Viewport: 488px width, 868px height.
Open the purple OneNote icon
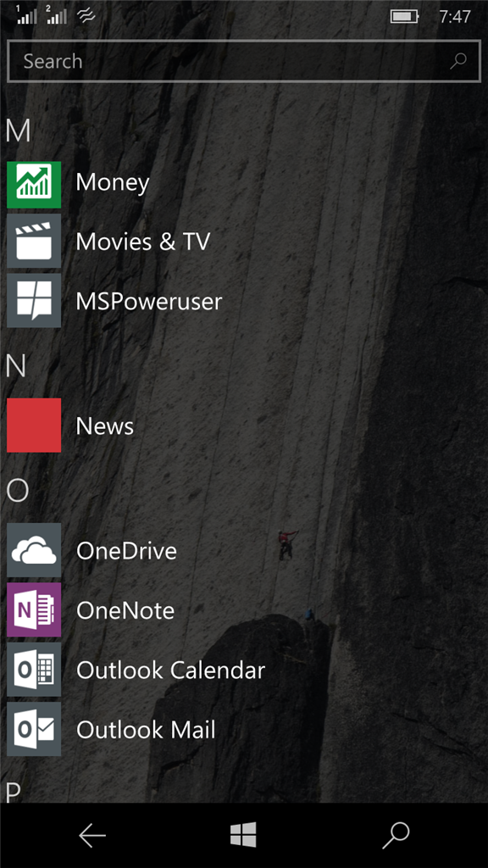pos(34,609)
